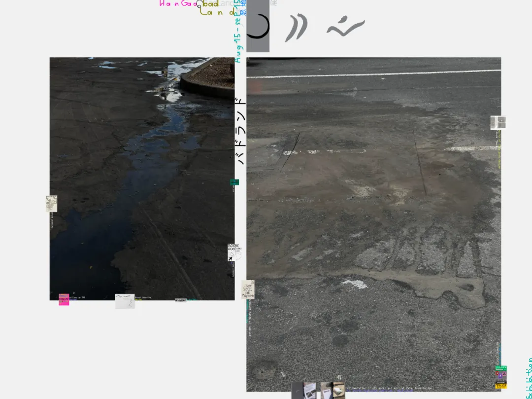532x399 pixels.
Task: Click the vertical teal "Aug 15 - sep 15" date
Action: 238,32
